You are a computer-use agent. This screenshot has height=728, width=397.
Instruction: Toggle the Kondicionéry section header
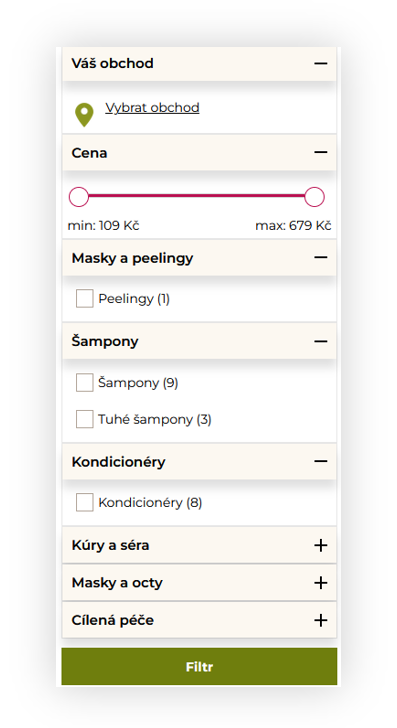pyautogui.click(x=199, y=462)
